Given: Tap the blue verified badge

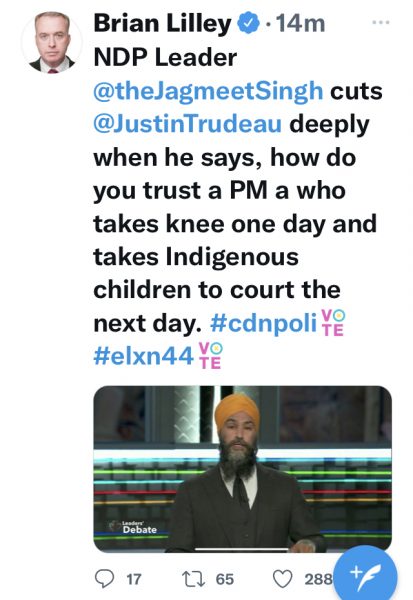Looking at the screenshot, I should pyautogui.click(x=248, y=23).
